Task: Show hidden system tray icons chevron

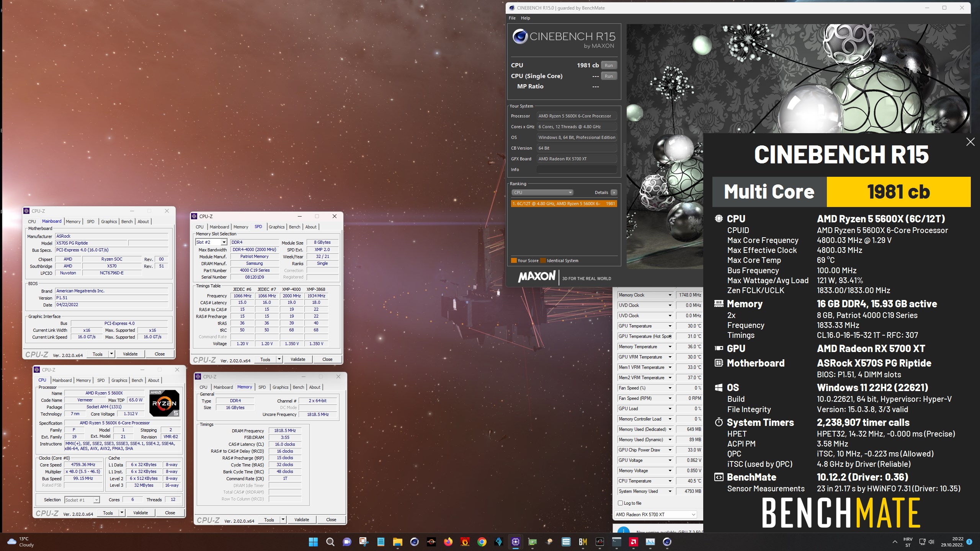Action: (895, 542)
